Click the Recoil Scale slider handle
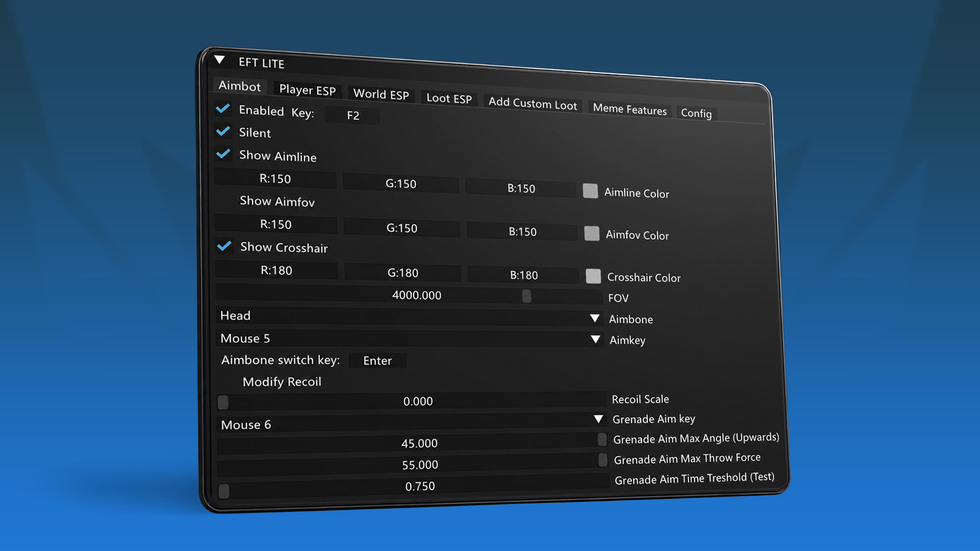The image size is (980, 551). point(223,403)
